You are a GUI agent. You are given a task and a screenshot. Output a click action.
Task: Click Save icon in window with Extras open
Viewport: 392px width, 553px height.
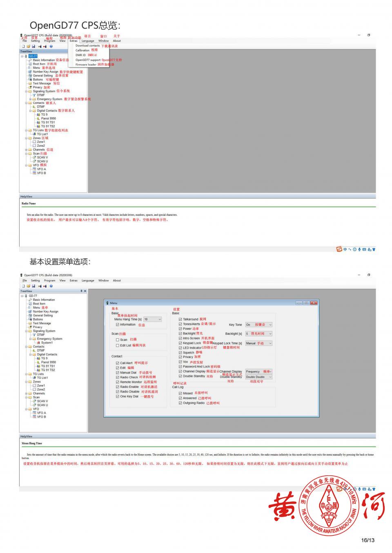click(x=33, y=46)
